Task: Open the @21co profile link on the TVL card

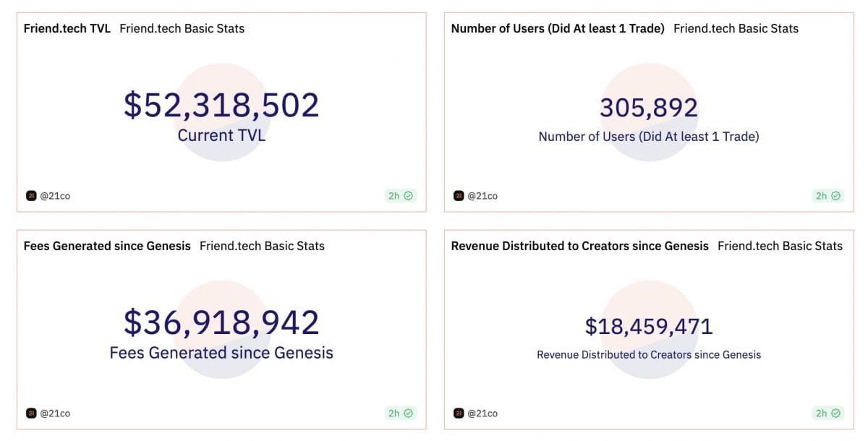Action: pos(56,195)
